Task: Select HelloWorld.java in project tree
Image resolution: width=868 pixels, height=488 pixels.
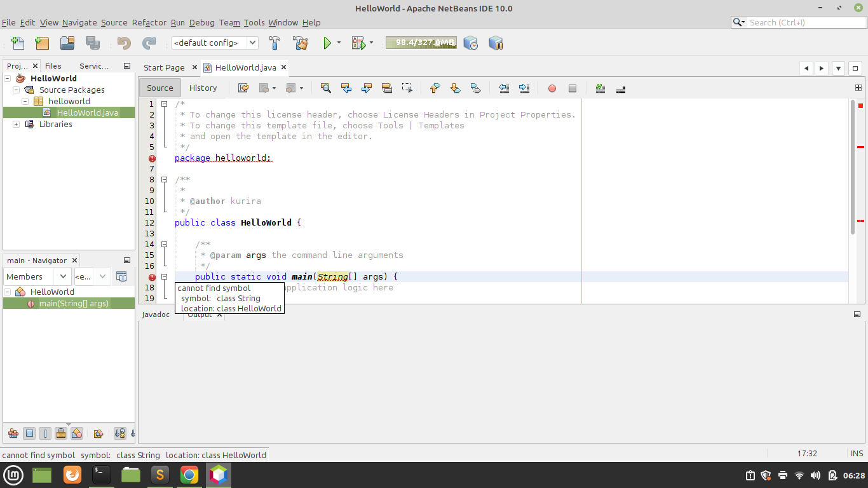Action: (87, 112)
